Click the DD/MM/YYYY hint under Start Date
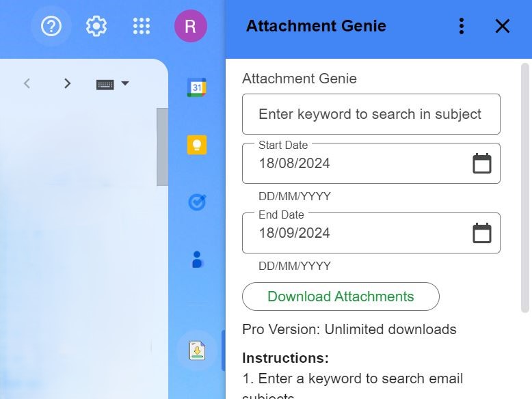 click(x=295, y=196)
